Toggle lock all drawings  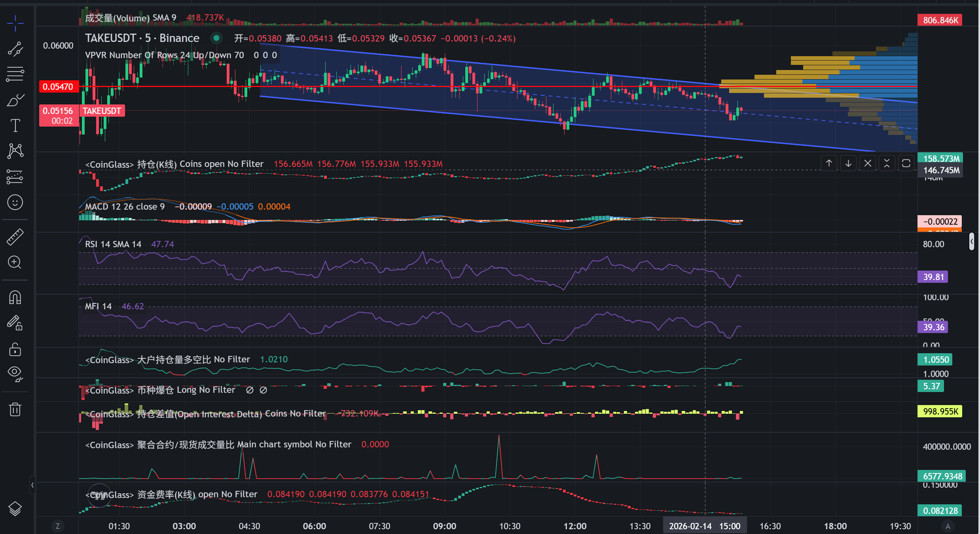(x=15, y=350)
